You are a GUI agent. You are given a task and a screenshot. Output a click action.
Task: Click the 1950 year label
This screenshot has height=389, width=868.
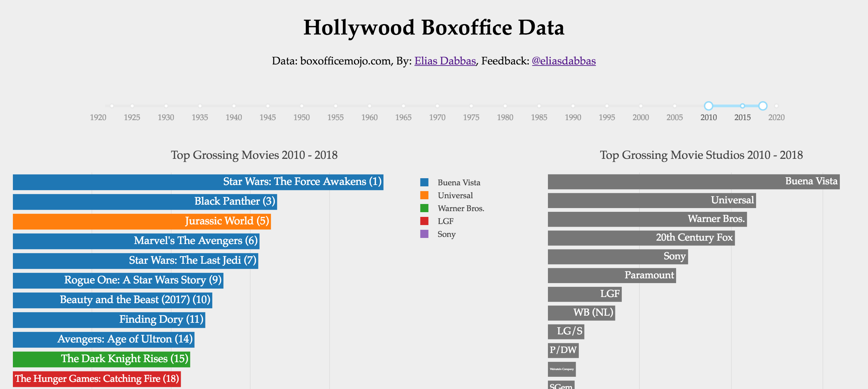[301, 117]
